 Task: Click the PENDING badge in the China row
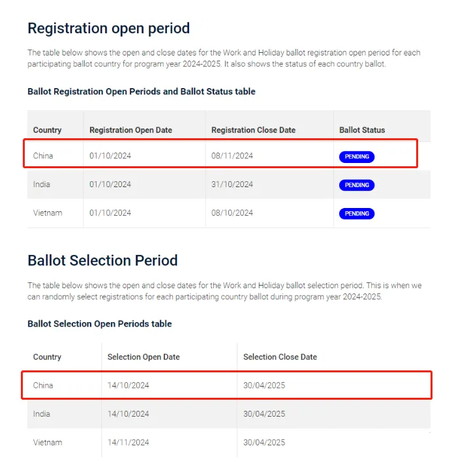[x=357, y=156]
